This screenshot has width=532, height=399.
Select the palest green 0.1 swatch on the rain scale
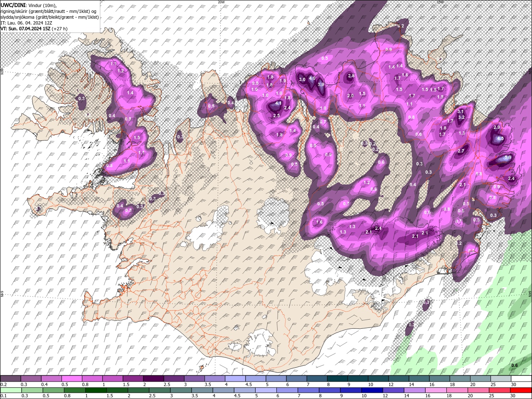(x=10, y=390)
